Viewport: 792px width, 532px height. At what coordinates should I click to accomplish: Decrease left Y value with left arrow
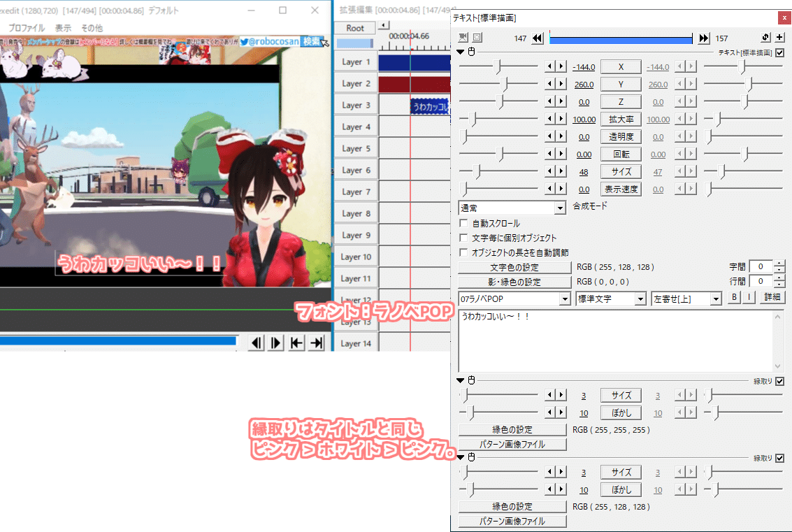click(551, 84)
